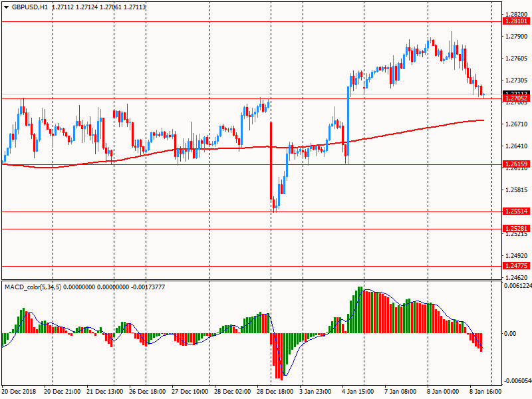Select the GBPUSD,H1 symbol title text
This screenshot has height=399, width=532.
pyautogui.click(x=30, y=7)
